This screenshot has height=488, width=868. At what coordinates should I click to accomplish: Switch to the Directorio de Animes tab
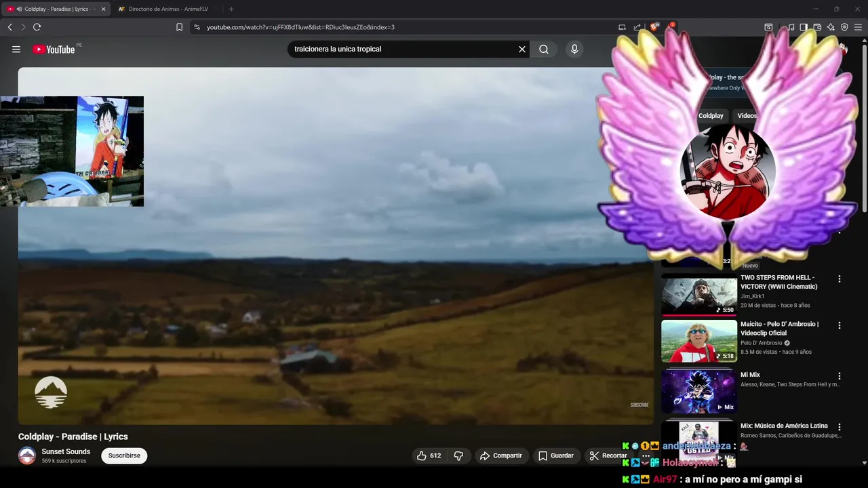168,9
